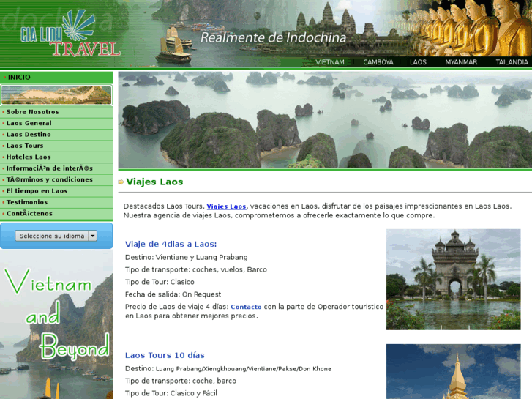Viewport: 532px width, 399px height.
Task: Click the Tipo de Tour: Clasico text
Action: point(160,282)
